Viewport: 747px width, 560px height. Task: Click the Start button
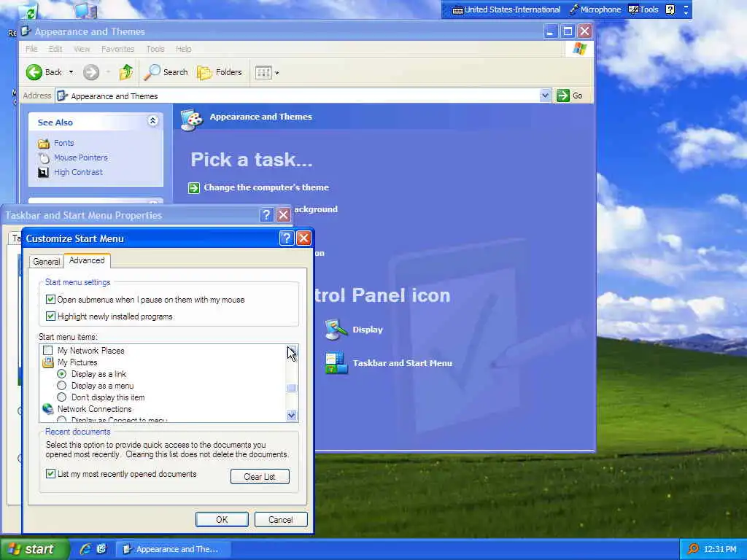[x=34, y=549]
